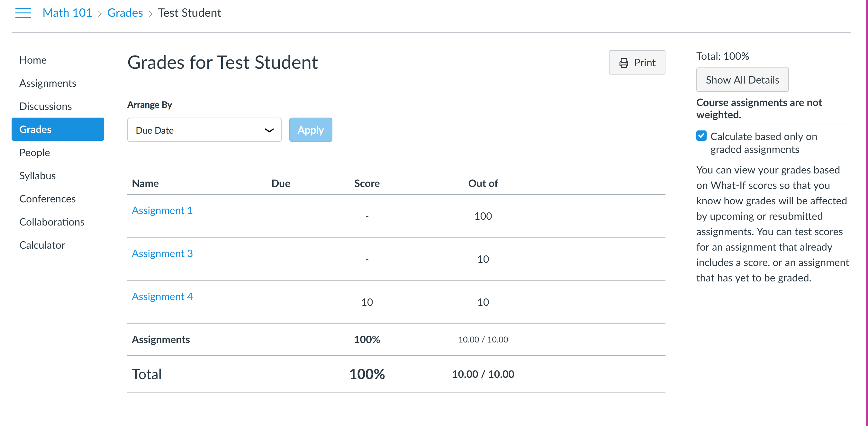Open the Arrange By Due Date dropdown
The height and width of the screenshot is (426, 868).
click(x=204, y=130)
